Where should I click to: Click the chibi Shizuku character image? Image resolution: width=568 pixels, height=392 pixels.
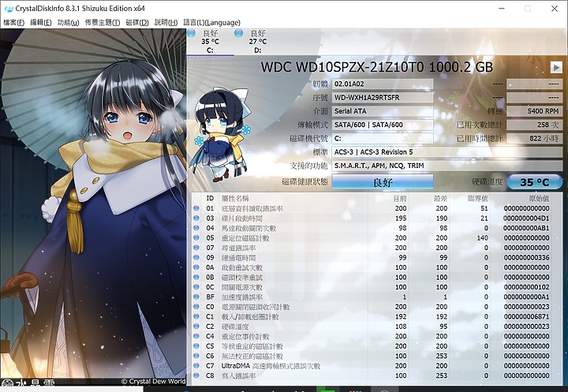point(220,134)
